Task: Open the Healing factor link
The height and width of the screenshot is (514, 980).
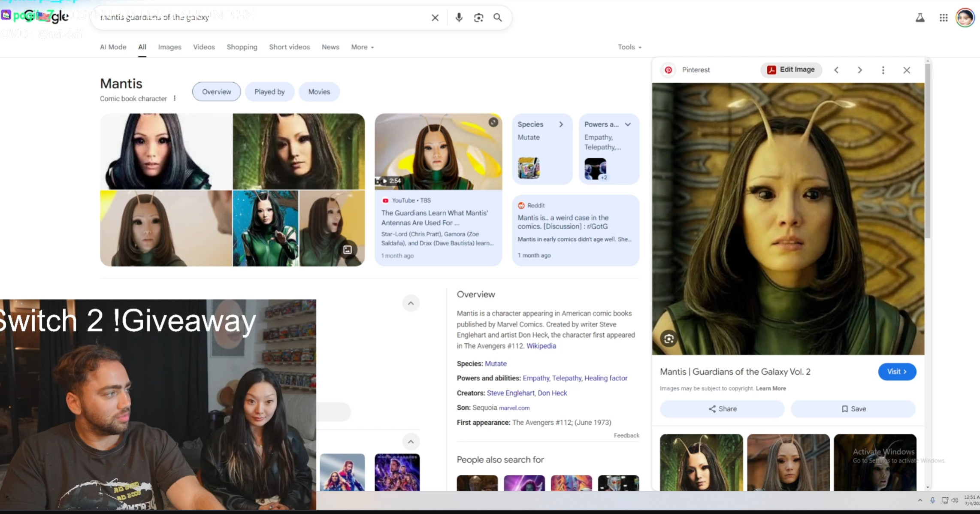Action: click(x=606, y=378)
